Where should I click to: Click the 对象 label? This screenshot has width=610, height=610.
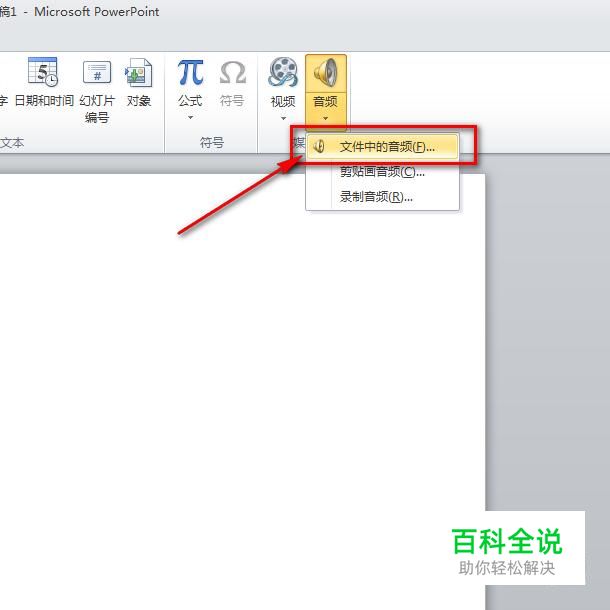point(138,101)
